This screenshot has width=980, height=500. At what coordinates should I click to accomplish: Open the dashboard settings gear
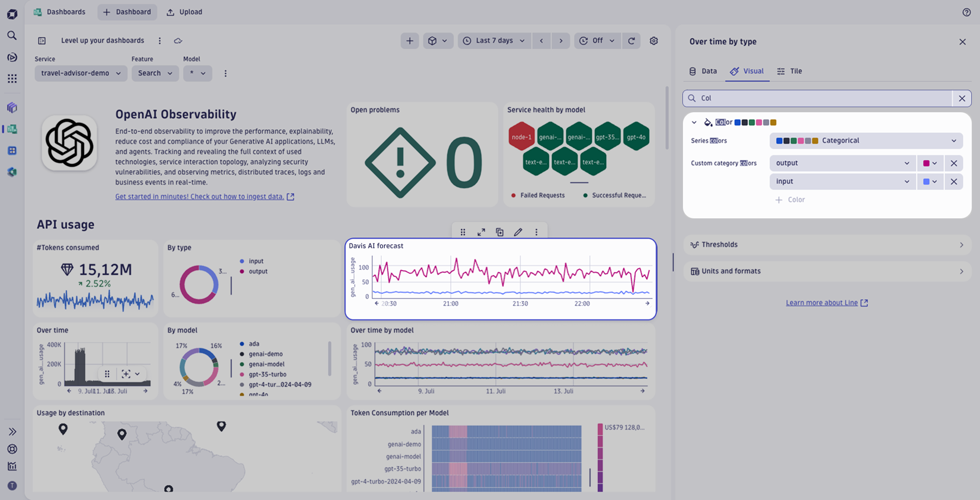(654, 40)
